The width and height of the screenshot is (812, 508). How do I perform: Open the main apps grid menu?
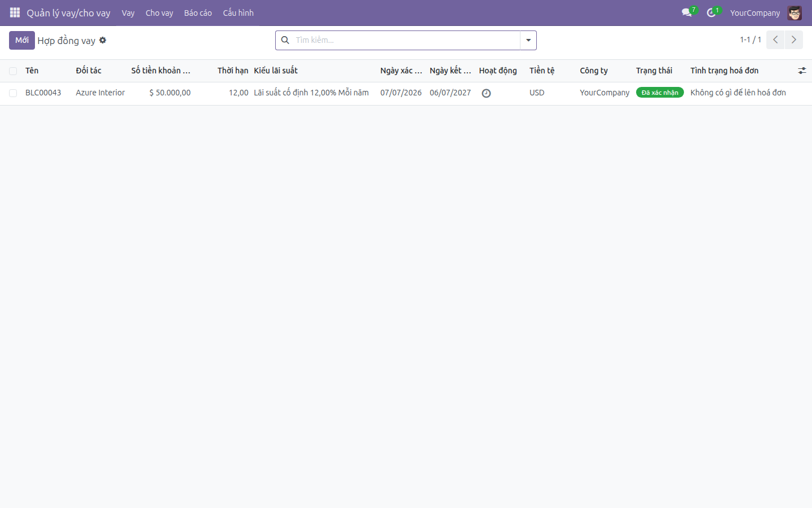coord(15,12)
